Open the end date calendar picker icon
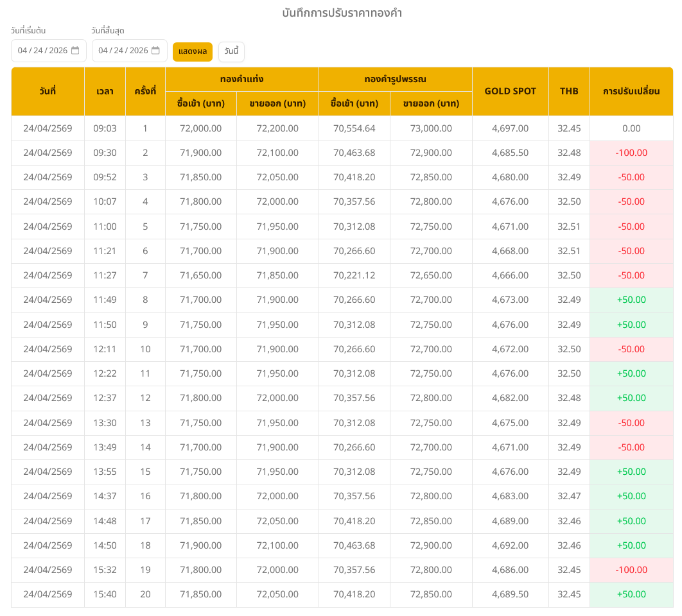The height and width of the screenshot is (616, 682). point(155,51)
